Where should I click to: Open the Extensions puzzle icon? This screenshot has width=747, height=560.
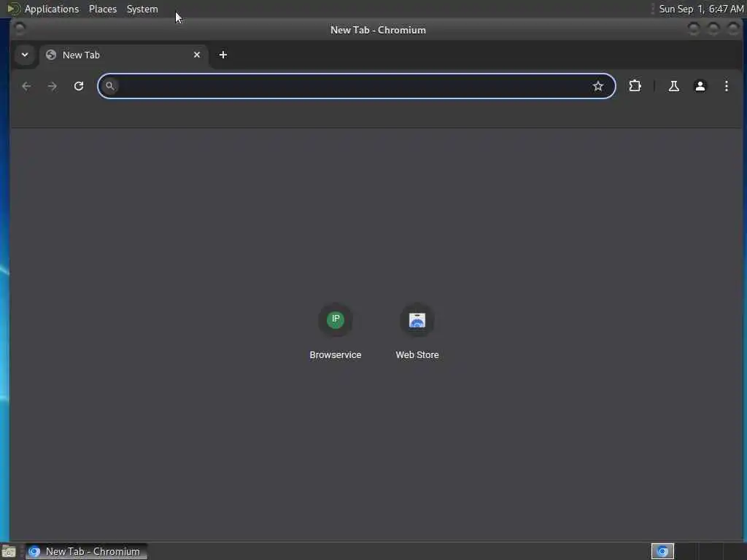tap(635, 86)
